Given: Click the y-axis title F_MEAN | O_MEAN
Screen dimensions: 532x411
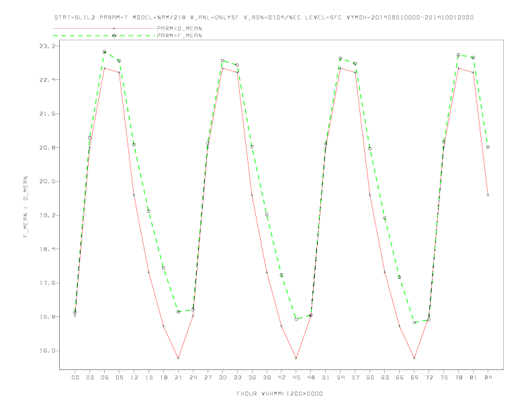Looking at the screenshot, I should coord(26,207).
